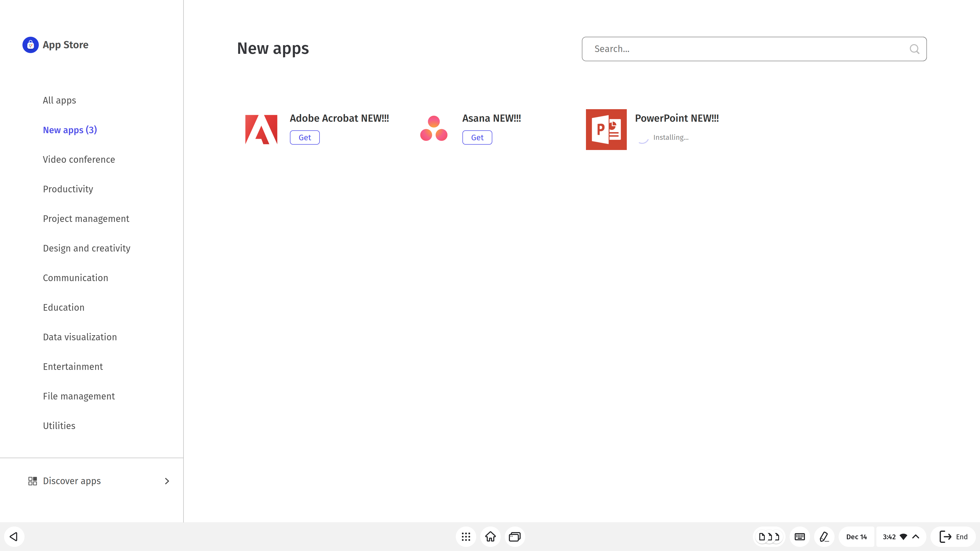980x551 pixels.
Task: Show recent windows overview icon
Action: coord(515,536)
